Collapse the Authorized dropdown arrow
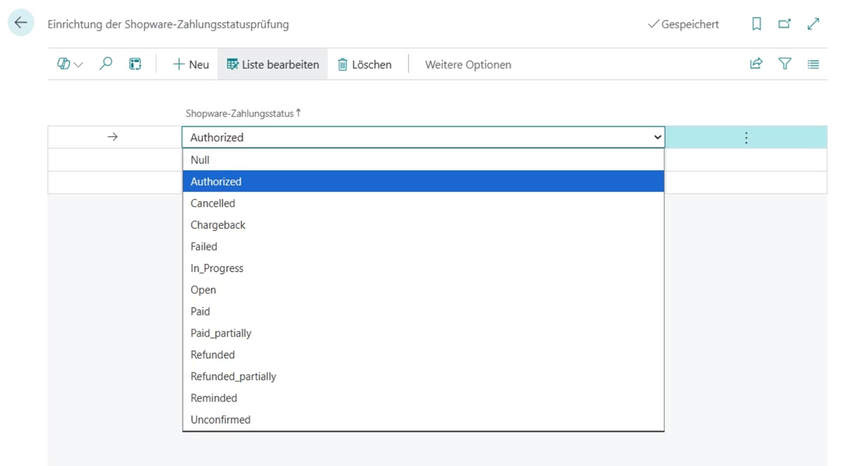Screen dimensions: 868x466 [657, 137]
